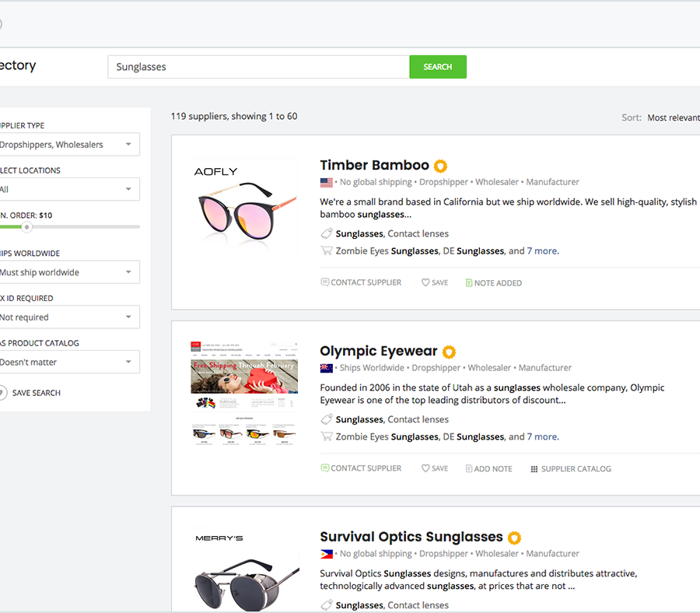Open the Sort Most relevant menu
This screenshot has width=700, height=613.
tap(672, 117)
